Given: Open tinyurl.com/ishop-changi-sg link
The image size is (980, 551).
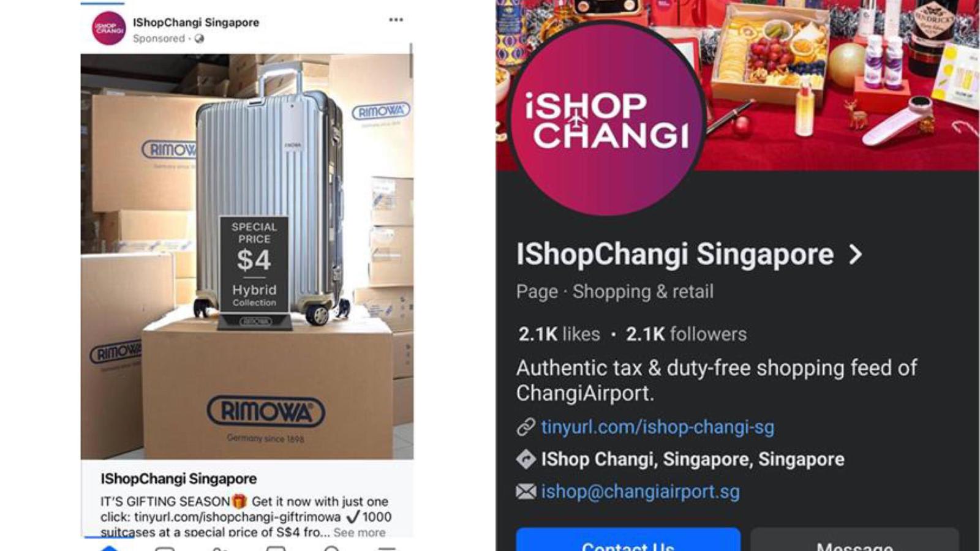Looking at the screenshot, I should pos(657,427).
